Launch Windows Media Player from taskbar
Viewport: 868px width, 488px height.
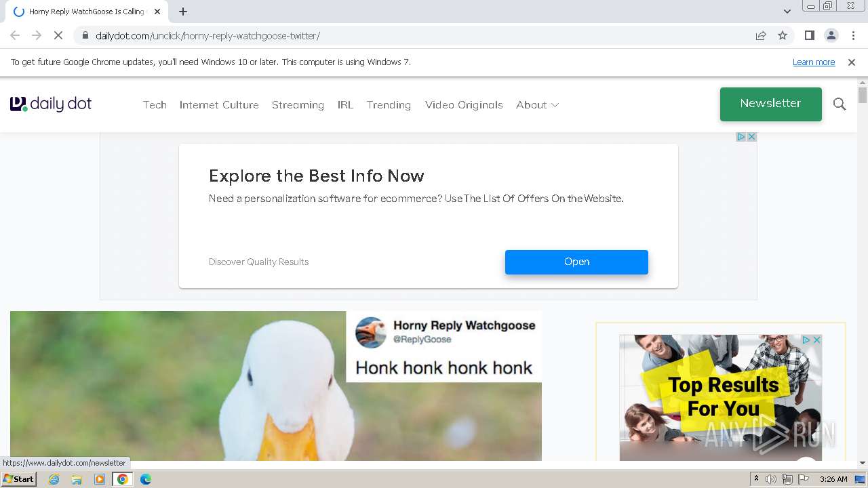100,479
